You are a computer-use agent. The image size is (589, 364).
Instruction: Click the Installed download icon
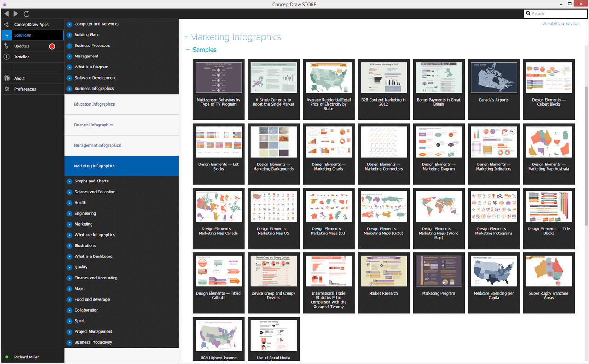(6, 57)
